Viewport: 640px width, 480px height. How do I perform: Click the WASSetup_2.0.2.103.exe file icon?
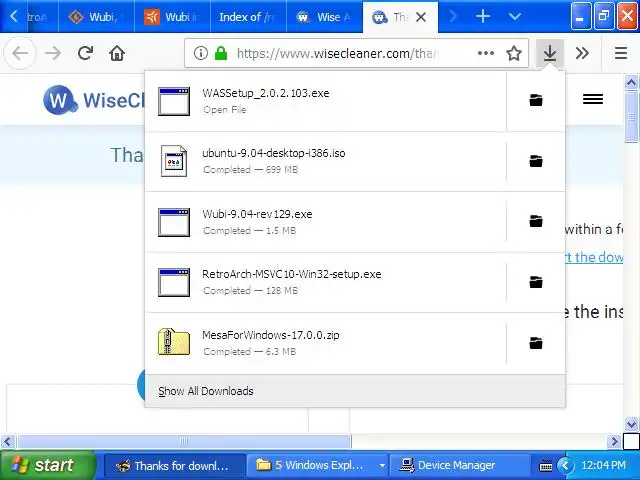coord(174,102)
